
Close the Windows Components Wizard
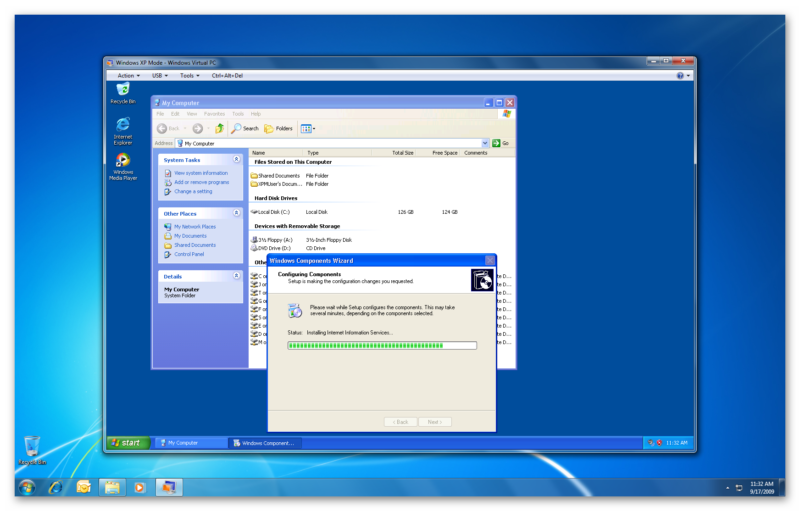(x=490, y=261)
